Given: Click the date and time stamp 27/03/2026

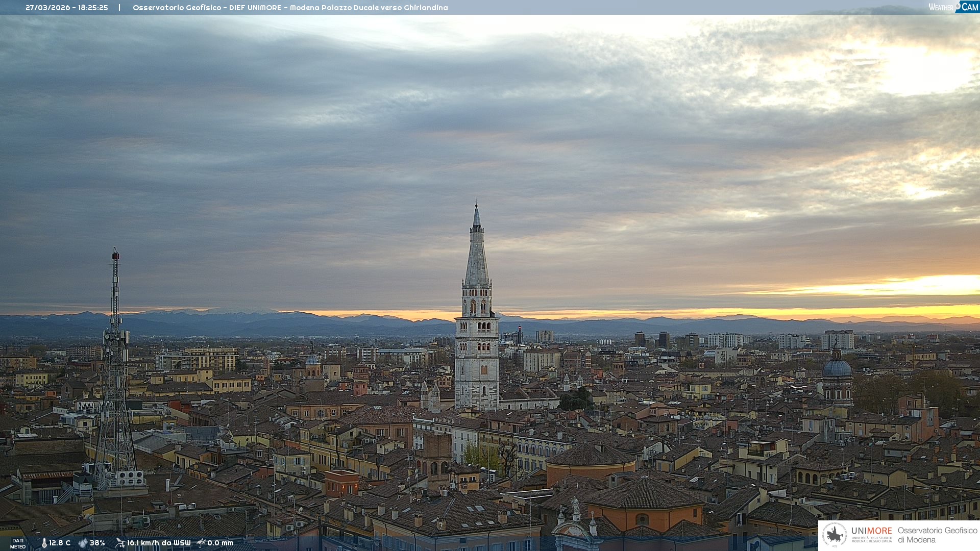Looking at the screenshot, I should point(67,8).
